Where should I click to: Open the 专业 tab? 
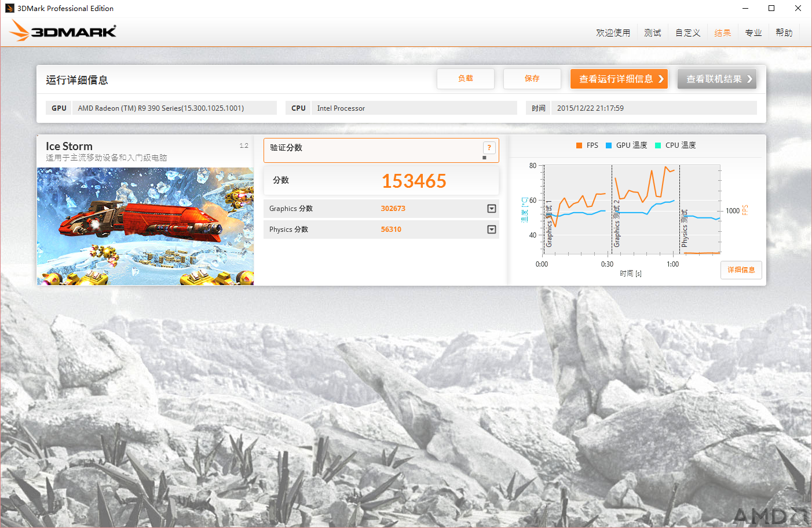[754, 32]
